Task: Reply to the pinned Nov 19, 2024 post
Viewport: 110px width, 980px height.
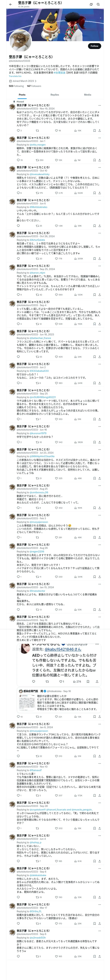Action: [18, 131]
